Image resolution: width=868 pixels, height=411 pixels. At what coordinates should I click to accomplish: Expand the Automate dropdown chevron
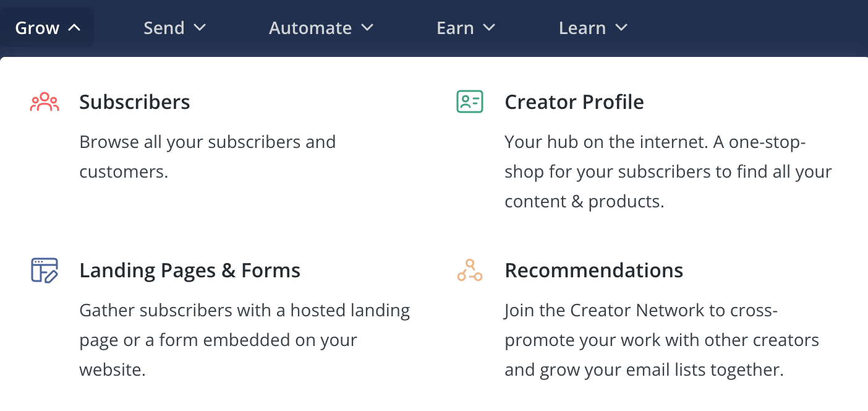367,28
